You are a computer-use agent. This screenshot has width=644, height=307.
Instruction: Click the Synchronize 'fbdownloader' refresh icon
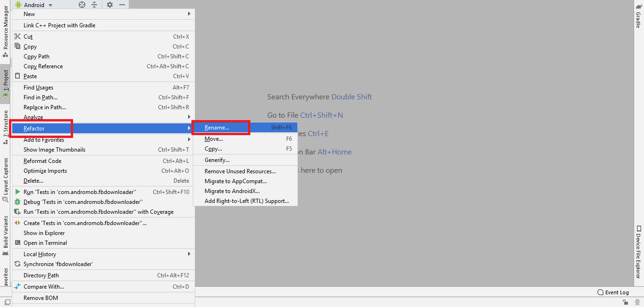point(18,264)
